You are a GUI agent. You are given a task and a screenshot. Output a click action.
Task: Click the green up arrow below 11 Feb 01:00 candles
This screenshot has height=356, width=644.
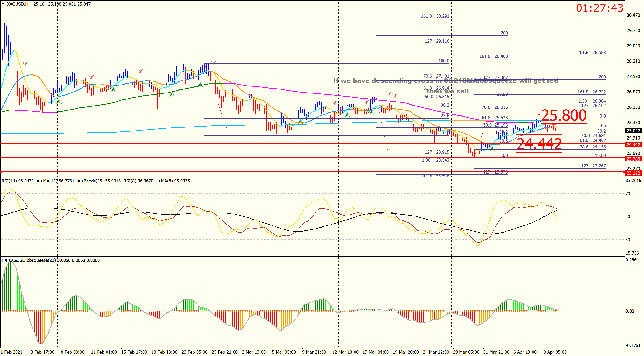113,89
